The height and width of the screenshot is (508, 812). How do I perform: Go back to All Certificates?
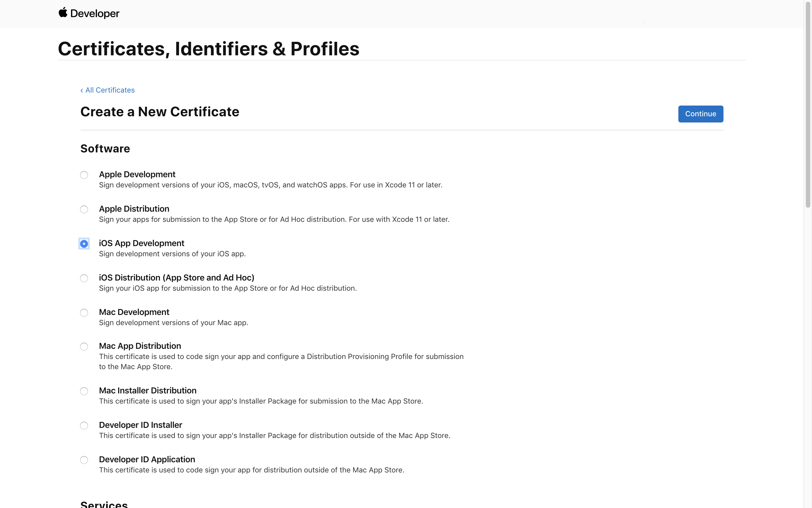click(107, 90)
